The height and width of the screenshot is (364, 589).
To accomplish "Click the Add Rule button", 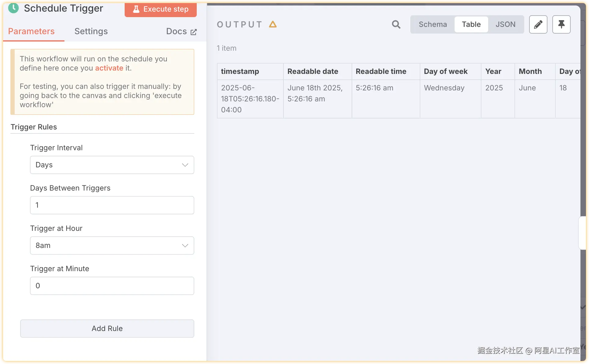I will point(107,329).
